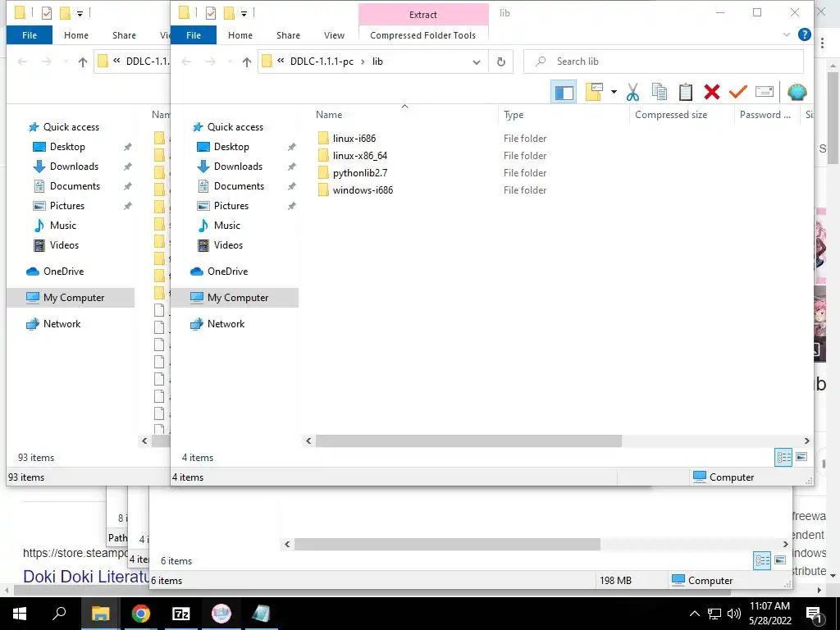The height and width of the screenshot is (630, 840).
Task: Open Documents in lib window navigation pane
Action: [239, 186]
